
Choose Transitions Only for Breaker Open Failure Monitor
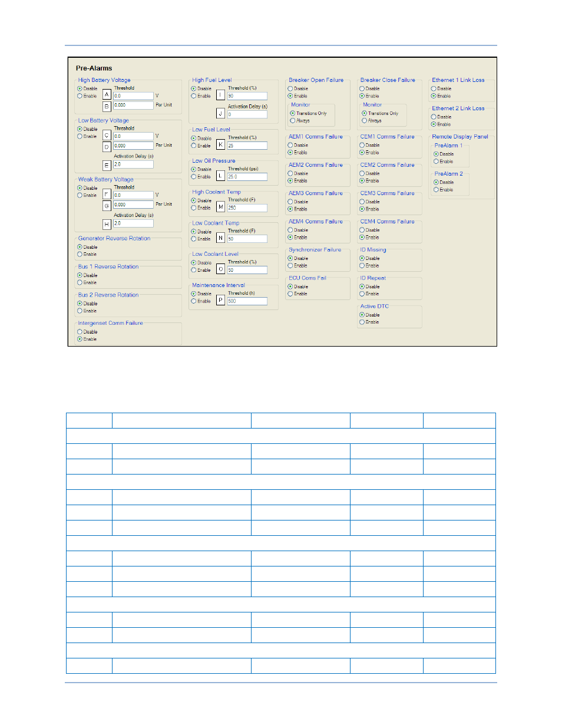click(x=292, y=113)
